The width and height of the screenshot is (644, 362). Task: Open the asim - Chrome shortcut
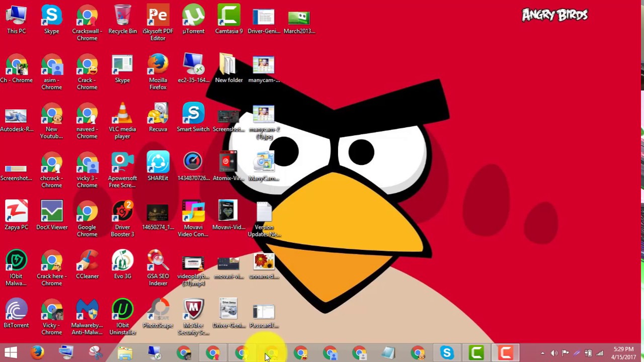click(51, 72)
